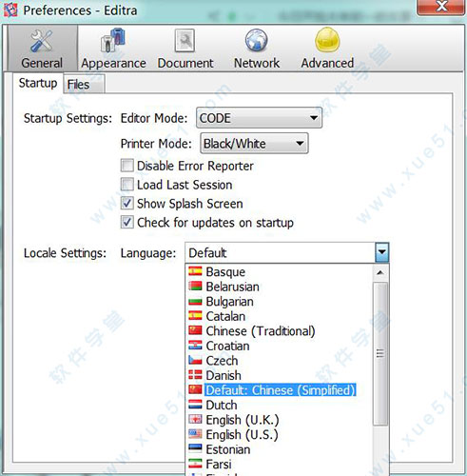The width and height of the screenshot is (467, 476).
Task: Click the Chinese (Simplified) flag icon
Action: 195,389
